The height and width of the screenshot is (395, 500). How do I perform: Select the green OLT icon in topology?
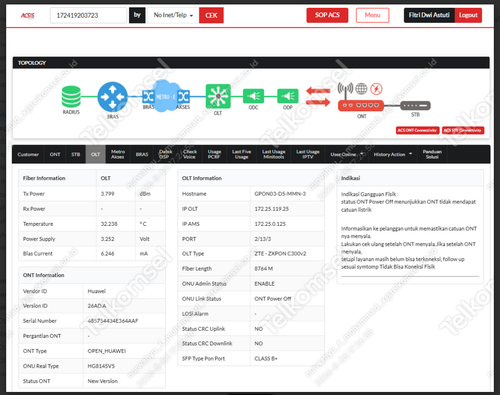[x=218, y=96]
